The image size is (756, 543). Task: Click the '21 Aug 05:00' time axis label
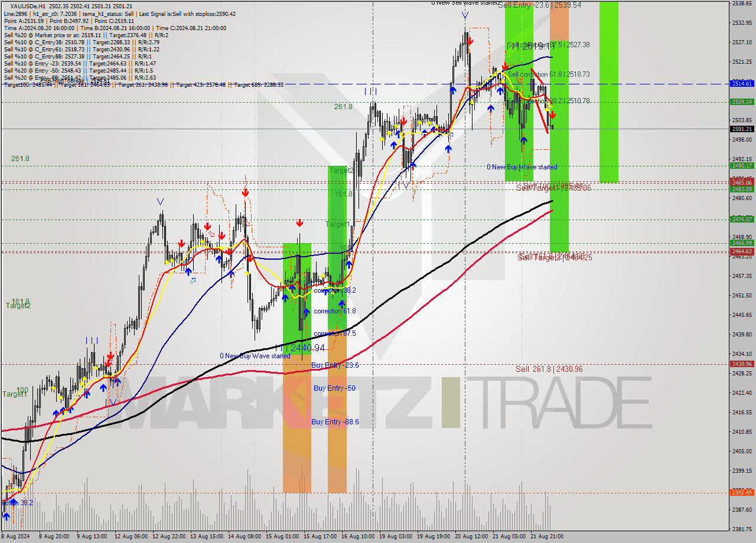coord(509,537)
